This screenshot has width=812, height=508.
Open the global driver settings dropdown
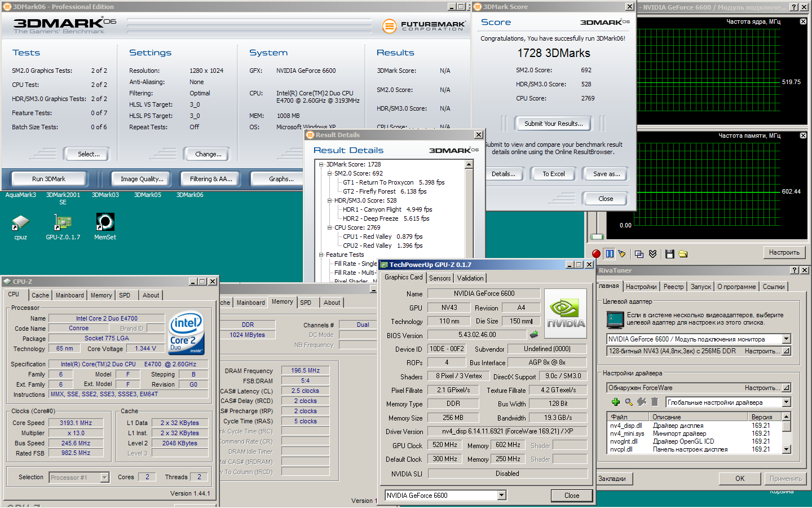[x=787, y=402]
